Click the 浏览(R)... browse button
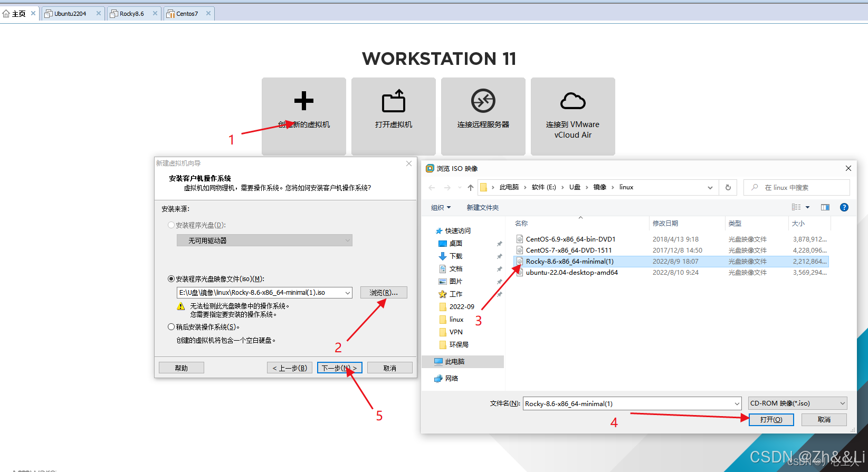Image resolution: width=868 pixels, height=472 pixels. [384, 293]
